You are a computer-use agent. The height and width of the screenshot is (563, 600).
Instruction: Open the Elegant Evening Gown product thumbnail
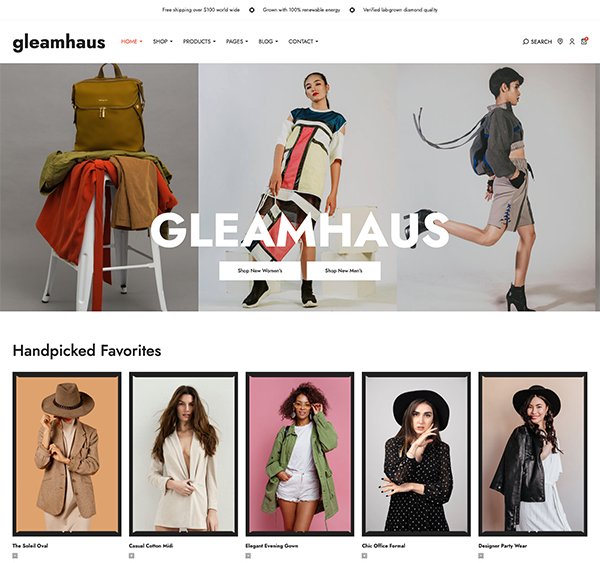pos(300,454)
